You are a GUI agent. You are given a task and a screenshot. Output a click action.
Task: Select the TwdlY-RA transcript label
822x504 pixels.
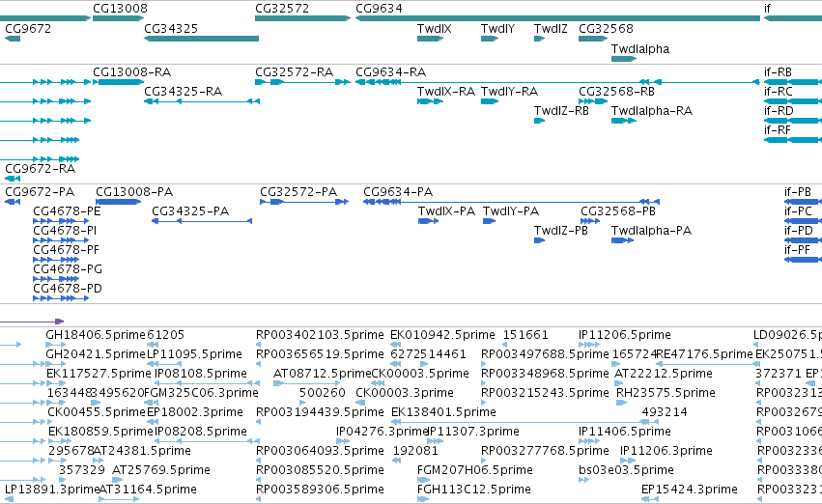tap(510, 91)
